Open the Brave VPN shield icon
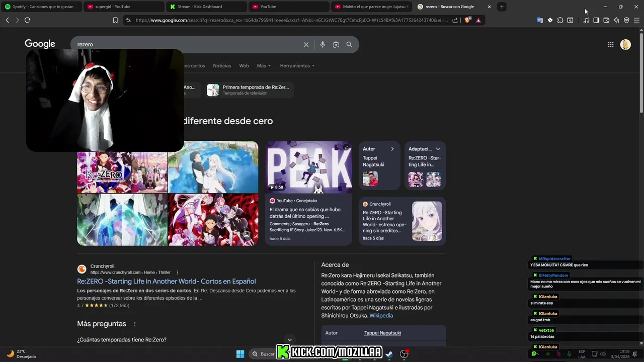The image size is (644, 362). point(626,20)
